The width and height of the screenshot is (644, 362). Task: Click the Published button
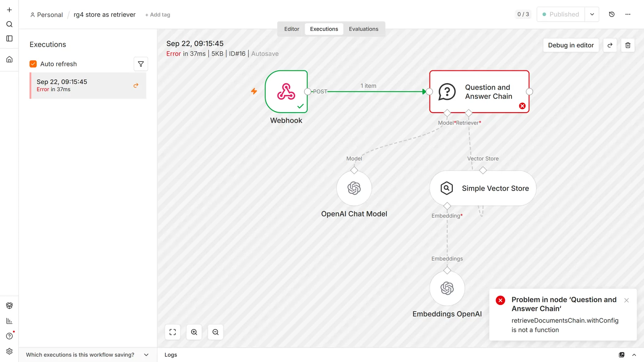tap(561, 14)
